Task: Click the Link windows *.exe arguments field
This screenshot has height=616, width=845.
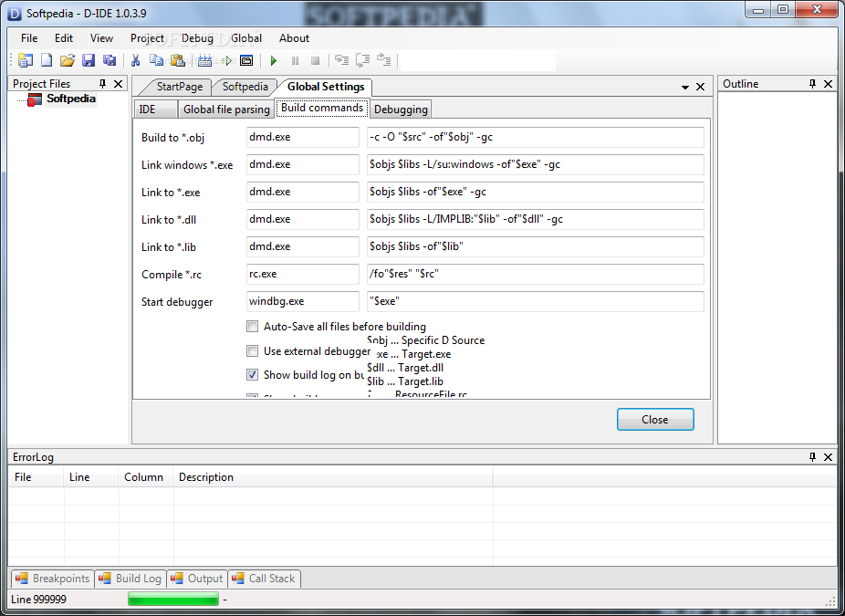Action: 535,164
